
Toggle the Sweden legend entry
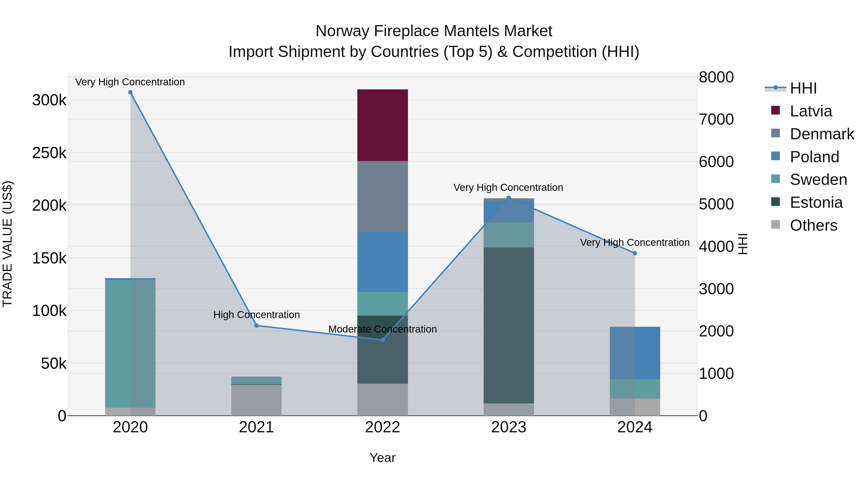point(809,179)
